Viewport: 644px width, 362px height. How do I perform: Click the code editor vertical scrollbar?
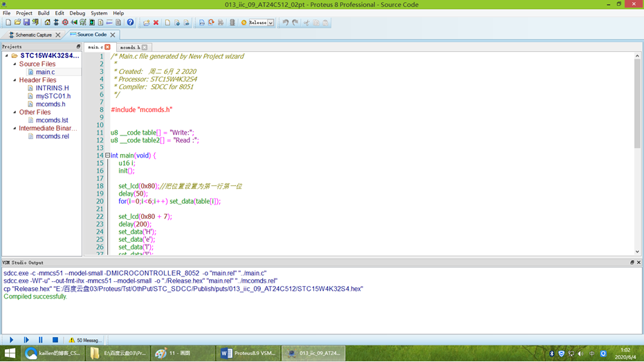click(x=637, y=104)
